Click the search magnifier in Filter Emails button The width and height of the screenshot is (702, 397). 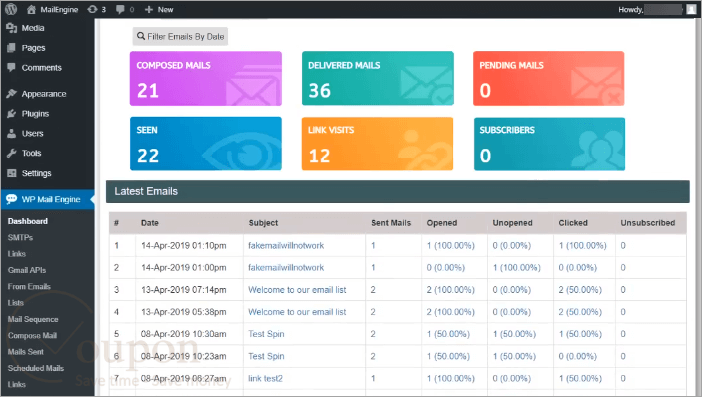click(x=141, y=36)
